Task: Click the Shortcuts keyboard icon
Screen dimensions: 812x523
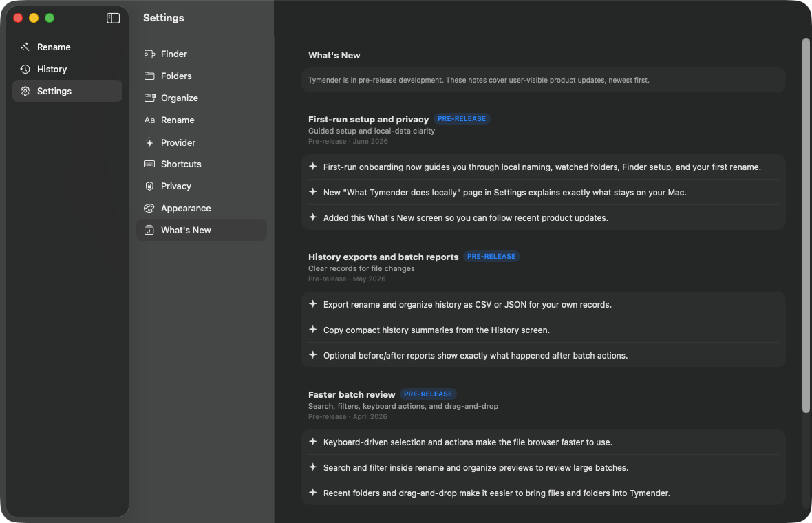Action: coord(149,164)
